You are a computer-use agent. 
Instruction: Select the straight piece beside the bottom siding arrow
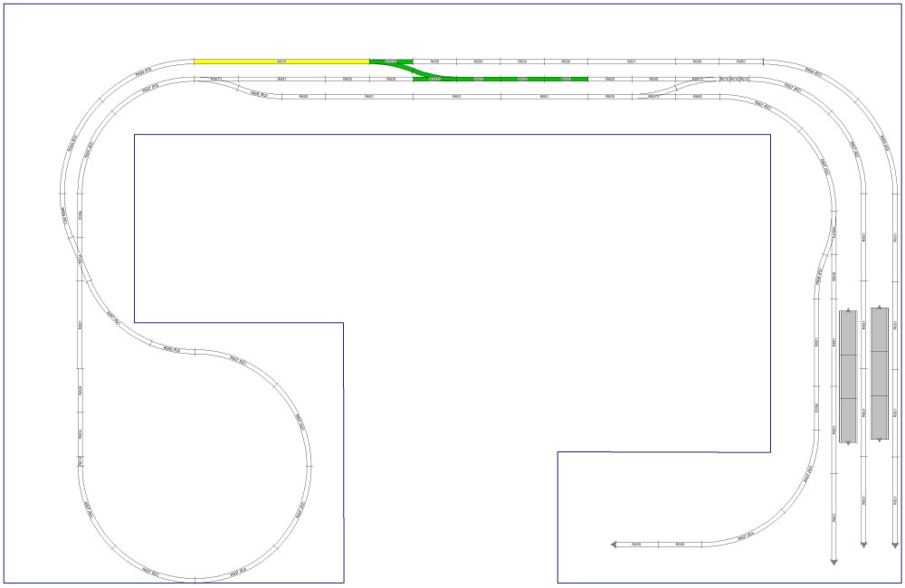pyautogui.click(x=637, y=545)
